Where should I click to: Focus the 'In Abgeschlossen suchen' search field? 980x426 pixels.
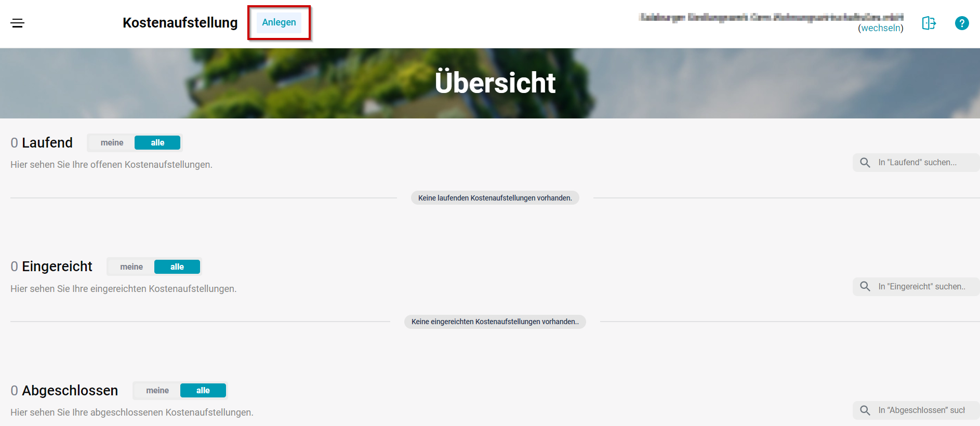(922, 410)
